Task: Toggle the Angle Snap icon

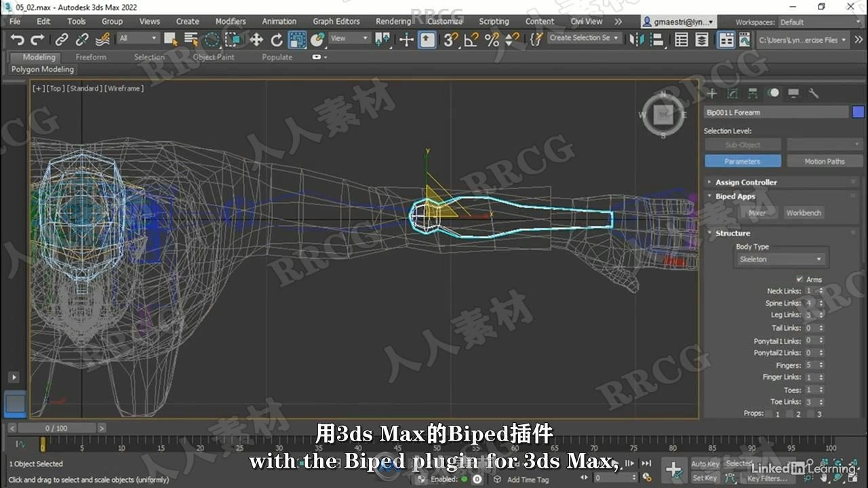Action: [471, 40]
